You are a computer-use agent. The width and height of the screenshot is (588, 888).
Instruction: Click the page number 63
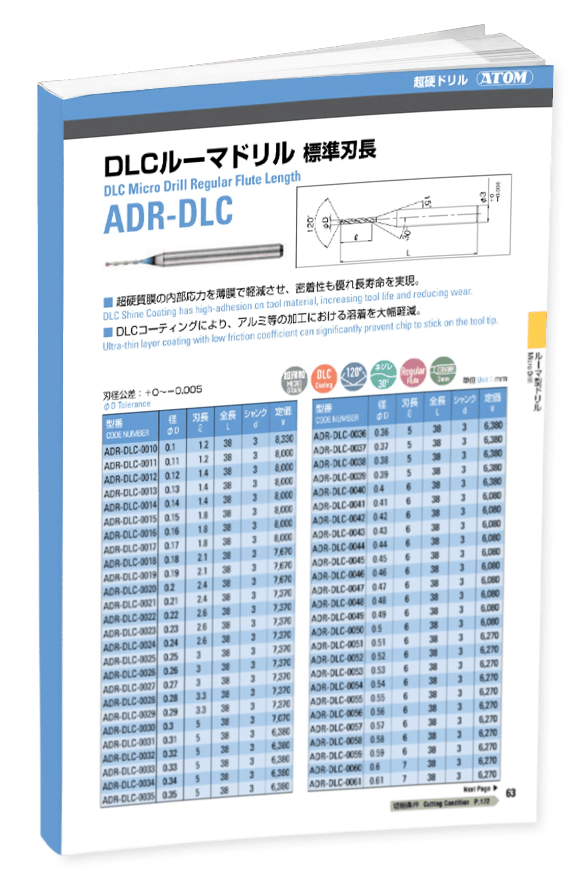[x=511, y=793]
